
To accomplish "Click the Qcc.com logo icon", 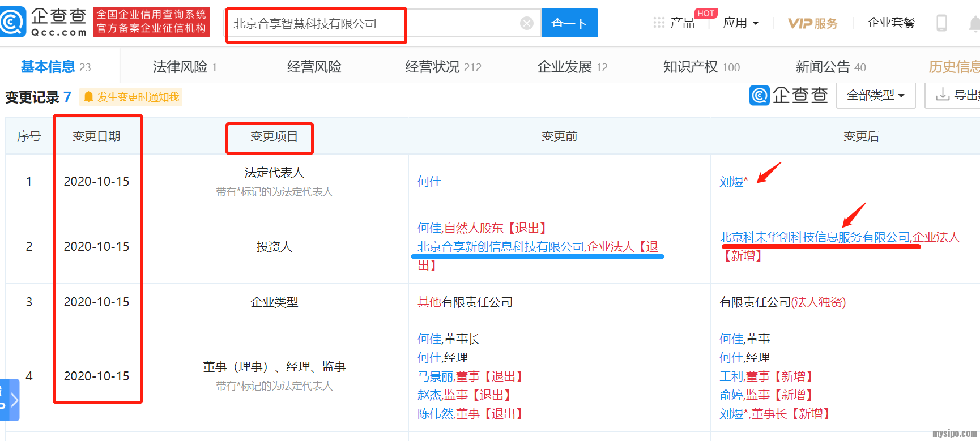I will pos(14,22).
